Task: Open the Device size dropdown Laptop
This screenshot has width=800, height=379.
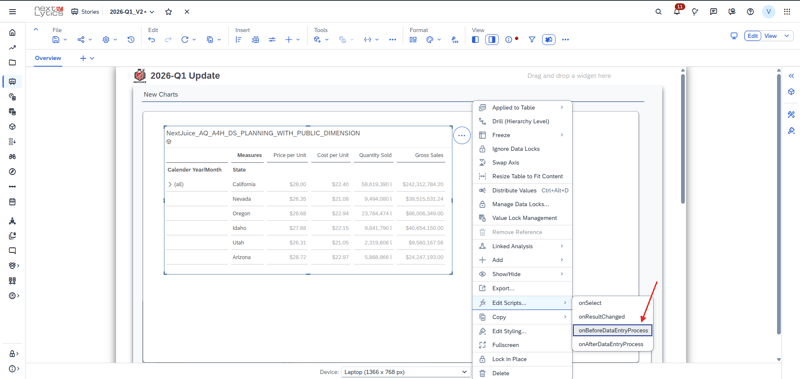Action: tap(405, 372)
